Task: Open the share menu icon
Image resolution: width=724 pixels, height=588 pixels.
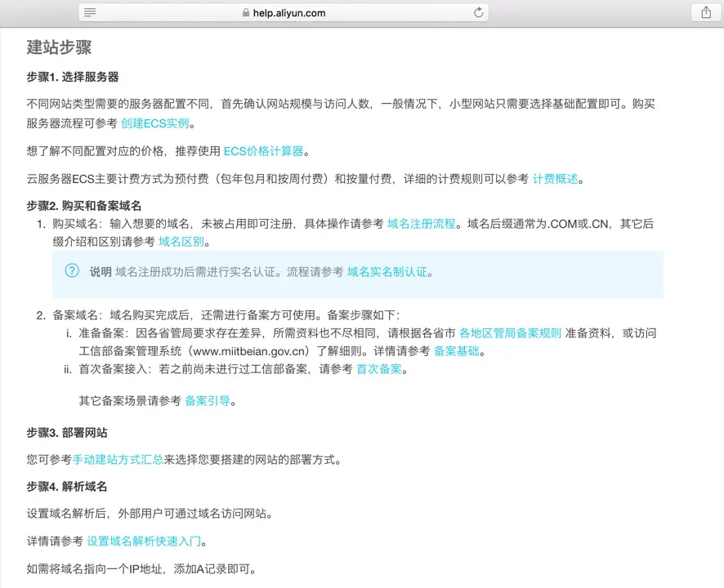Action: pyautogui.click(x=706, y=12)
